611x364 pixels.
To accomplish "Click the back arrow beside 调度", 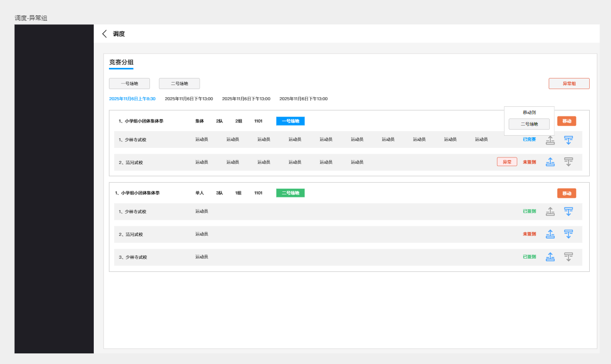I will tap(105, 34).
